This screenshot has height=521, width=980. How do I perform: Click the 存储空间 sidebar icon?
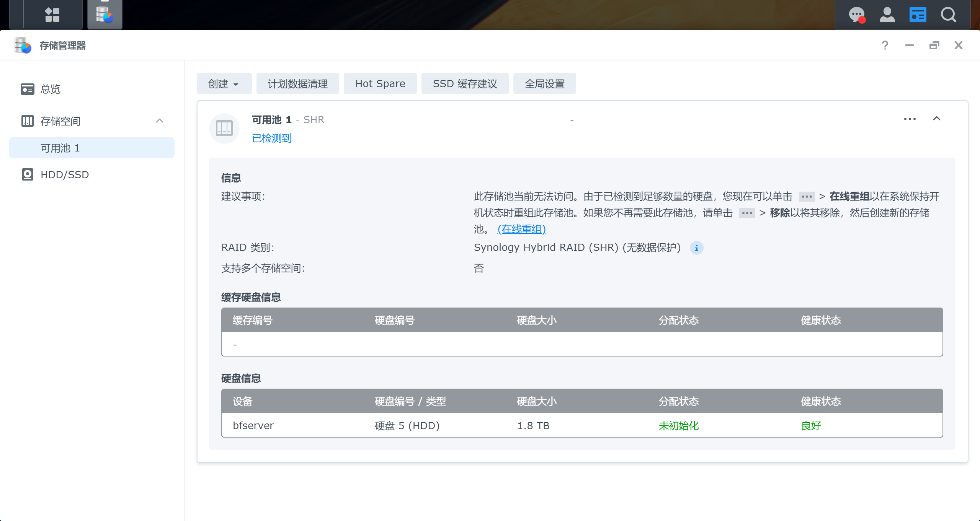click(x=27, y=121)
